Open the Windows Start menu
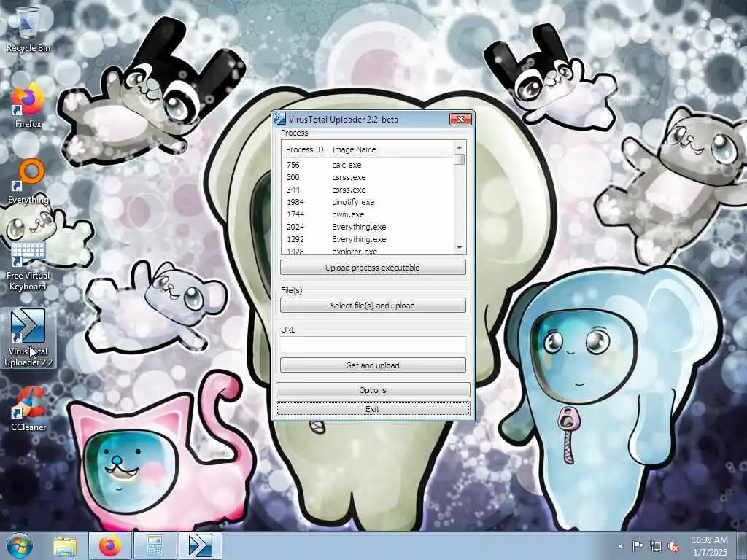 point(20,545)
